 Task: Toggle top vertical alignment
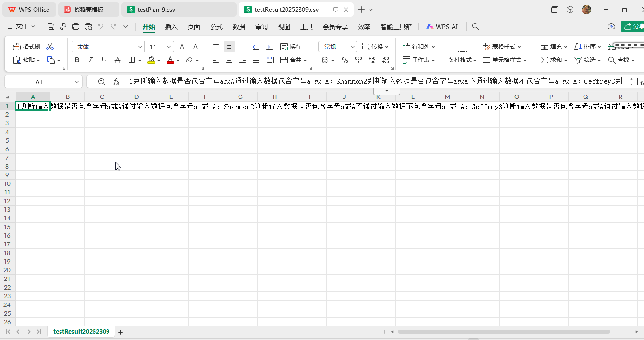pyautogui.click(x=216, y=47)
